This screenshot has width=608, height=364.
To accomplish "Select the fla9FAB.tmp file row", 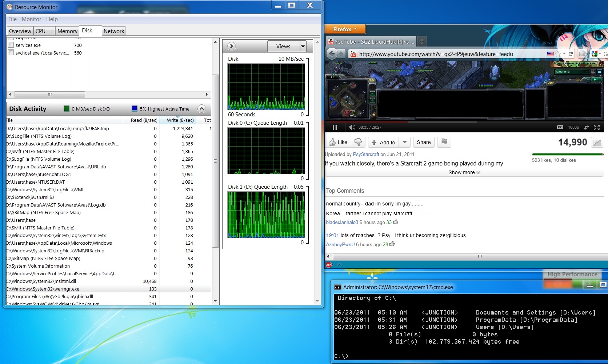I will [108, 128].
